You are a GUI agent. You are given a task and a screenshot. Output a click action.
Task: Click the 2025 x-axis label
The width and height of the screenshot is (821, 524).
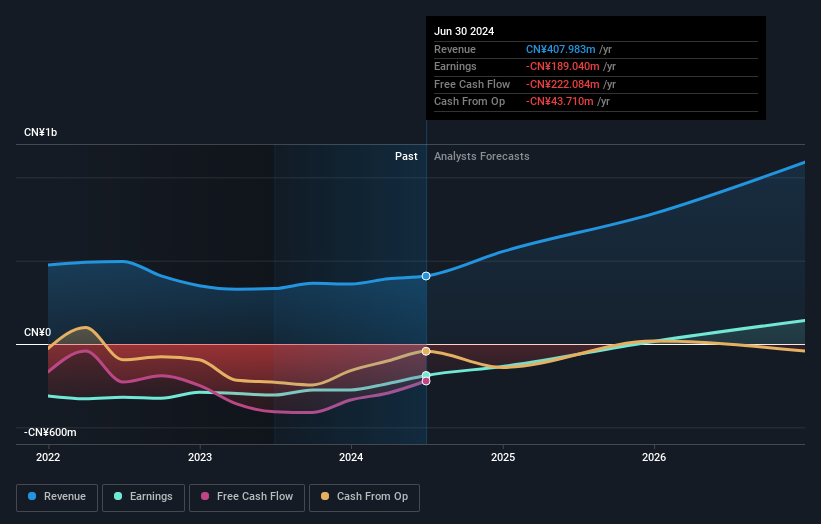pos(503,458)
